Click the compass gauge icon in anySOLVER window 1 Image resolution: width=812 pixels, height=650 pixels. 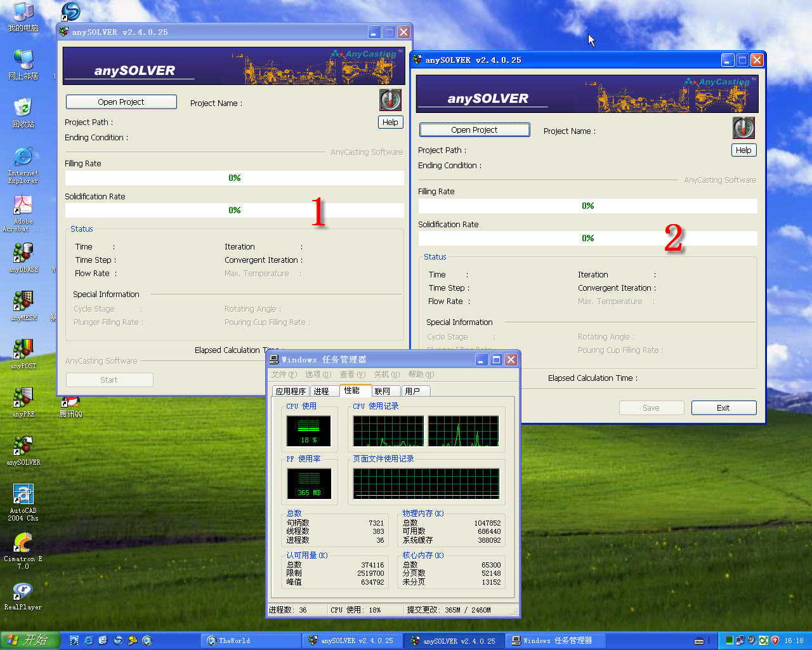(x=390, y=100)
